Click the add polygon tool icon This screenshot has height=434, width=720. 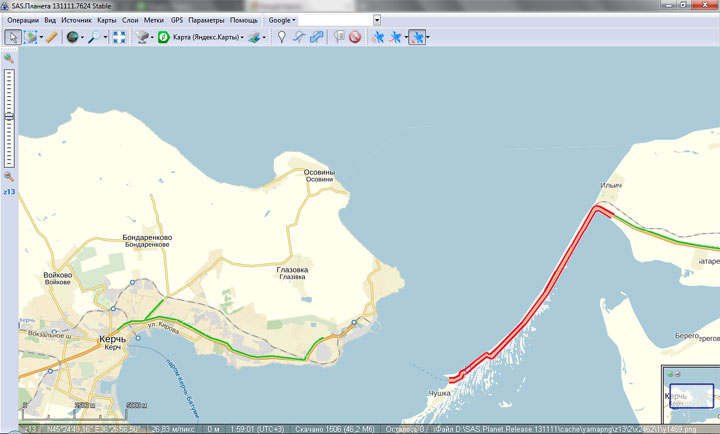(x=317, y=37)
